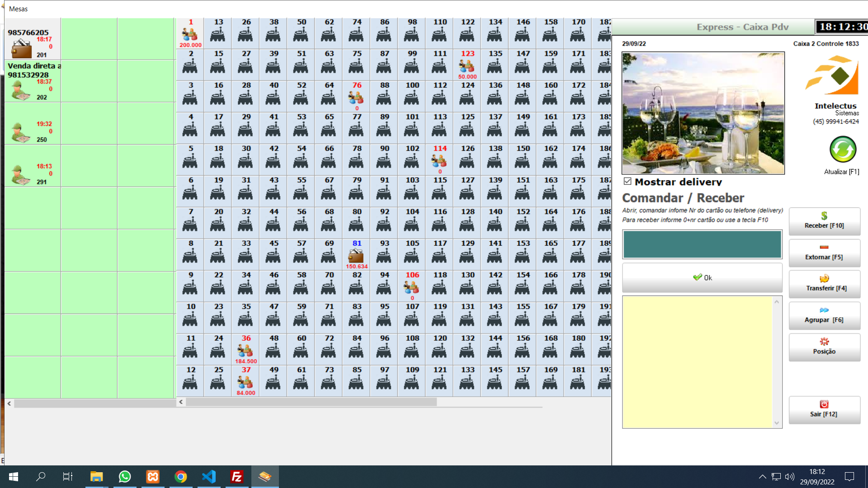Open table 81 wallet icon
Image resolution: width=868 pixels, height=488 pixels.
click(x=356, y=256)
